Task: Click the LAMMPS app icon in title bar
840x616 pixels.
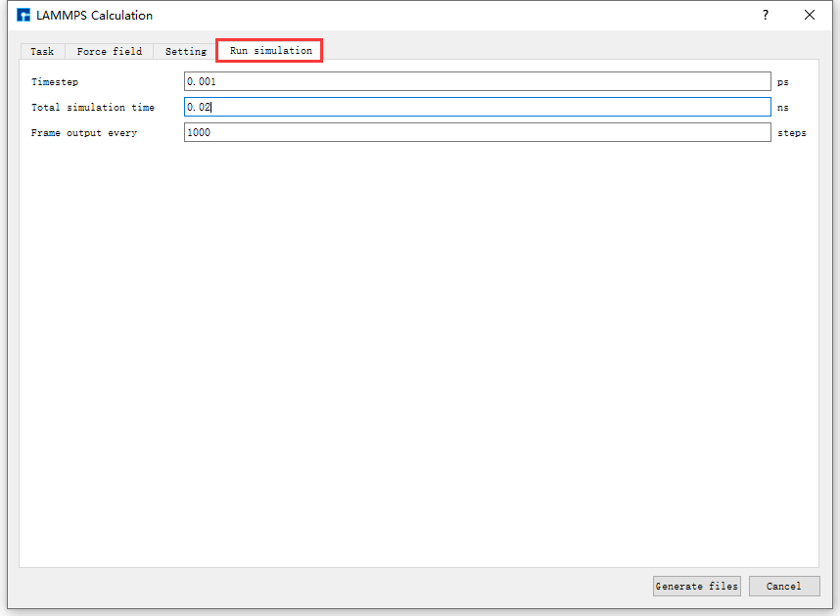Action: [23, 16]
